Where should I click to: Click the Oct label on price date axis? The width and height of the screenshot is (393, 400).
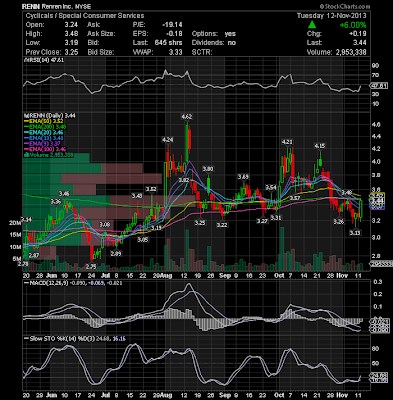pos(279,276)
